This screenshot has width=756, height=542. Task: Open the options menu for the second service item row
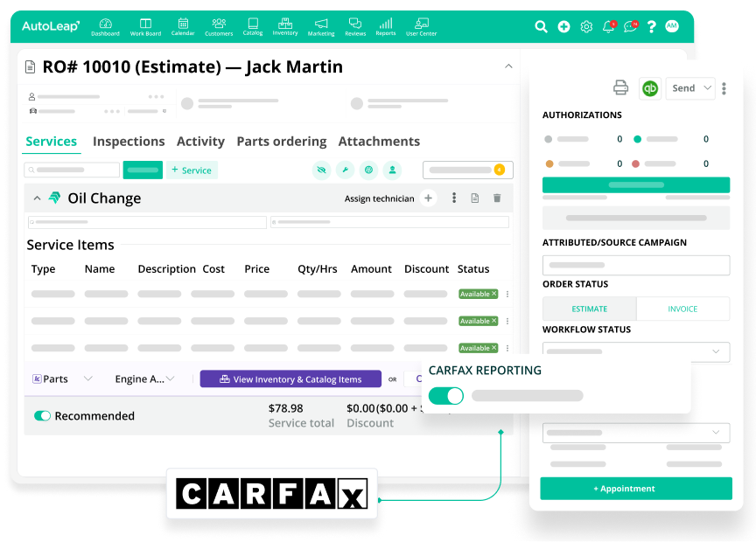coord(507,321)
